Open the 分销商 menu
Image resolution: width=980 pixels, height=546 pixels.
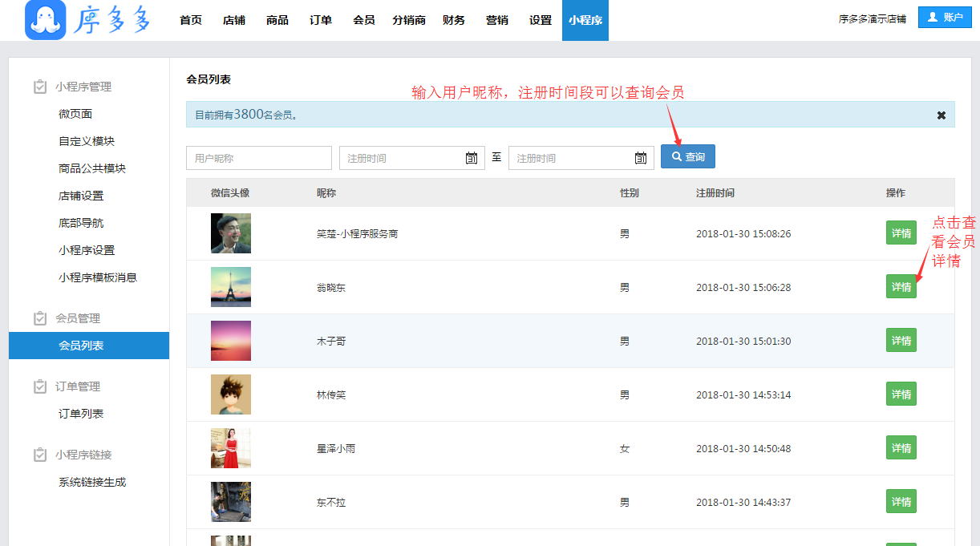(x=409, y=20)
